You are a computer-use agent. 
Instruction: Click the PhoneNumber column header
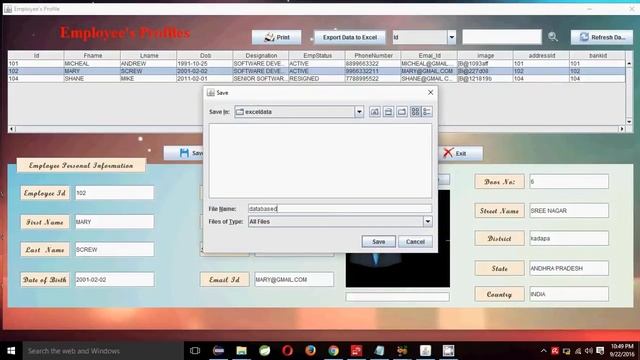pos(373,55)
